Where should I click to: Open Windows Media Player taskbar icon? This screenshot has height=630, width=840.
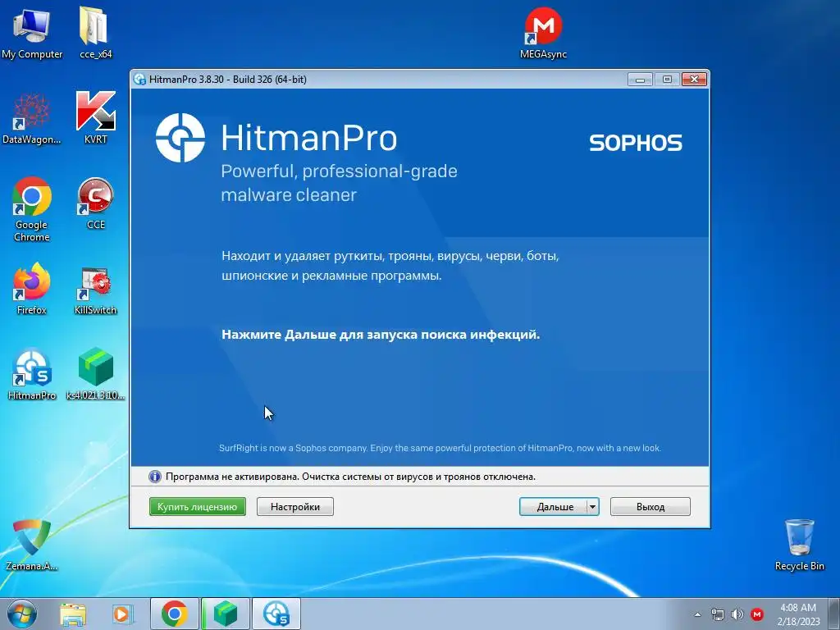[123, 614]
